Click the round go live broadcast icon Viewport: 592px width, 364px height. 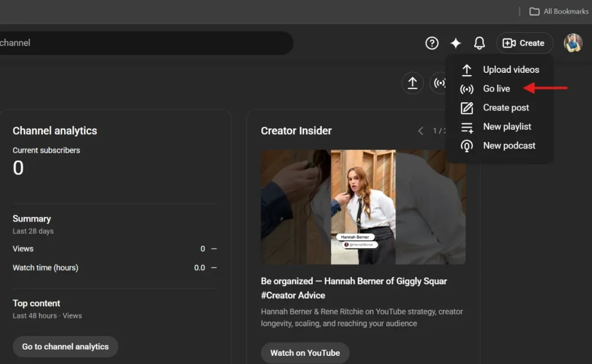(x=439, y=83)
